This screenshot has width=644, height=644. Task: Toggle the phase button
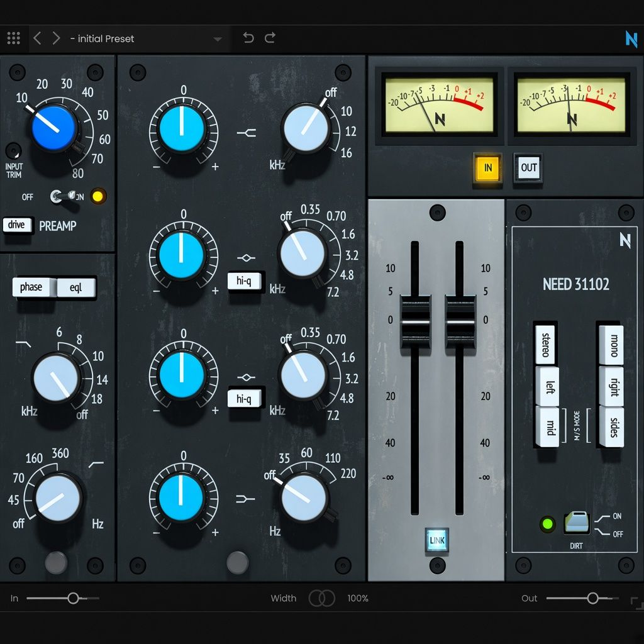(31, 287)
